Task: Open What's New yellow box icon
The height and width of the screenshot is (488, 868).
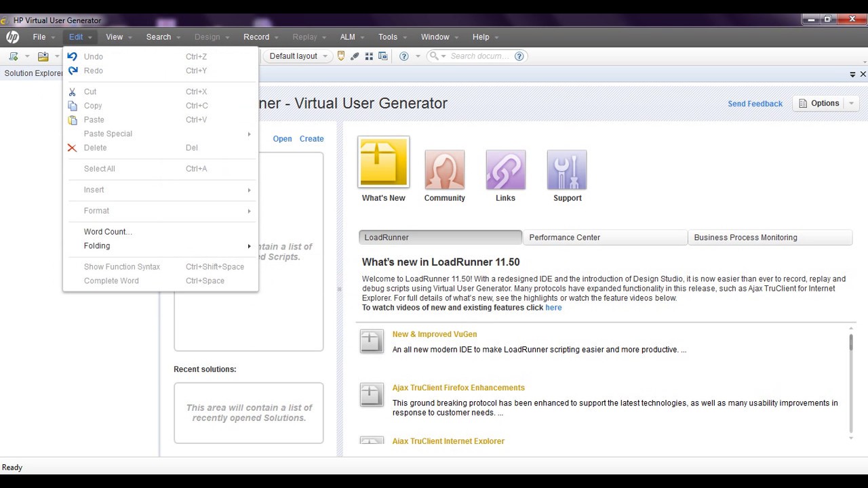Action: pyautogui.click(x=384, y=162)
